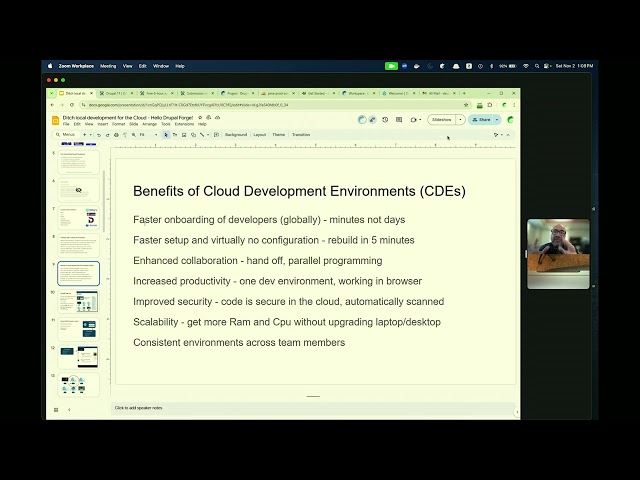This screenshot has width=640, height=480.
Task: Click the Transition button
Action: (x=301, y=135)
